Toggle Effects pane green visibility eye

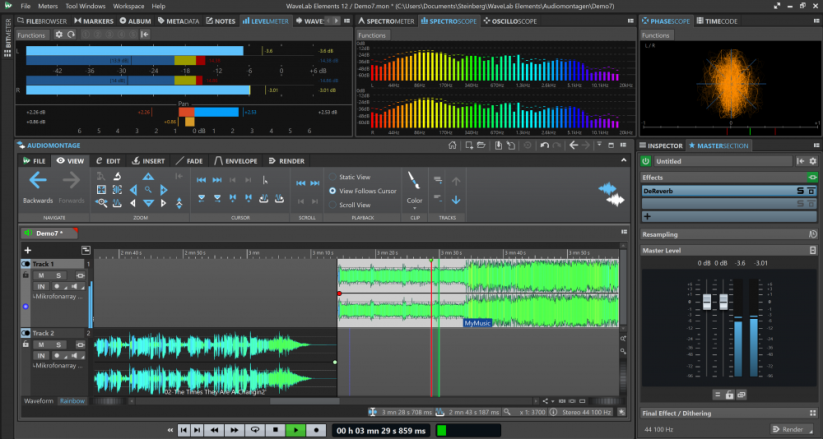[812, 177]
